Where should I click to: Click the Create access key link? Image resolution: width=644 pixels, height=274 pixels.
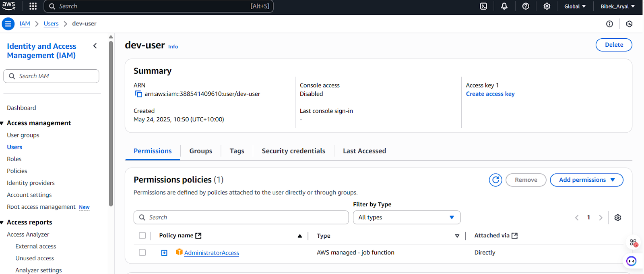[490, 94]
